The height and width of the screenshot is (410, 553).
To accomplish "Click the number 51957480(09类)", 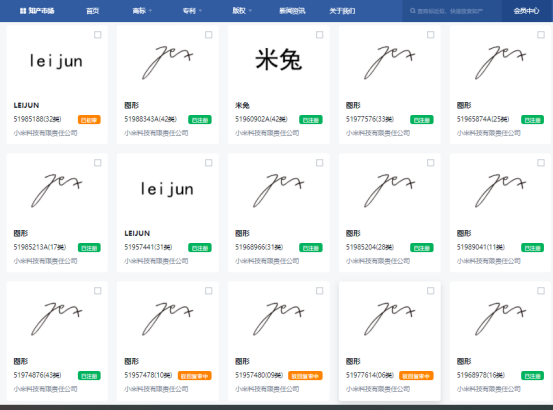I will coord(259,375).
